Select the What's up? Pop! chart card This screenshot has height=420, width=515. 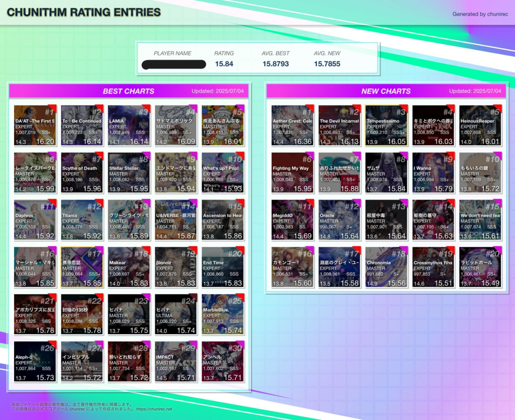(x=223, y=173)
